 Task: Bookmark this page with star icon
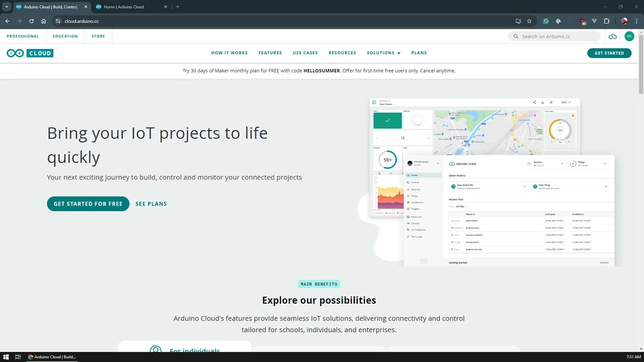pyautogui.click(x=529, y=21)
